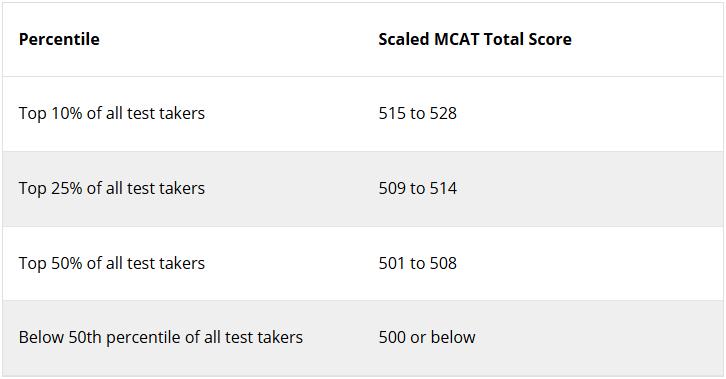Click the number 515 in the score column
This screenshot has width=726, height=379.
click(392, 113)
